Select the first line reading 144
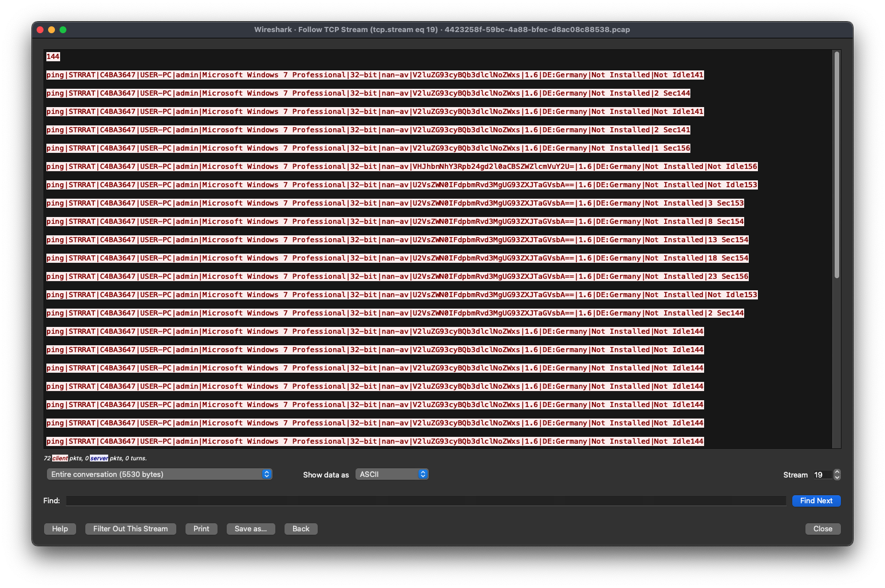This screenshot has width=885, height=588. (53, 57)
